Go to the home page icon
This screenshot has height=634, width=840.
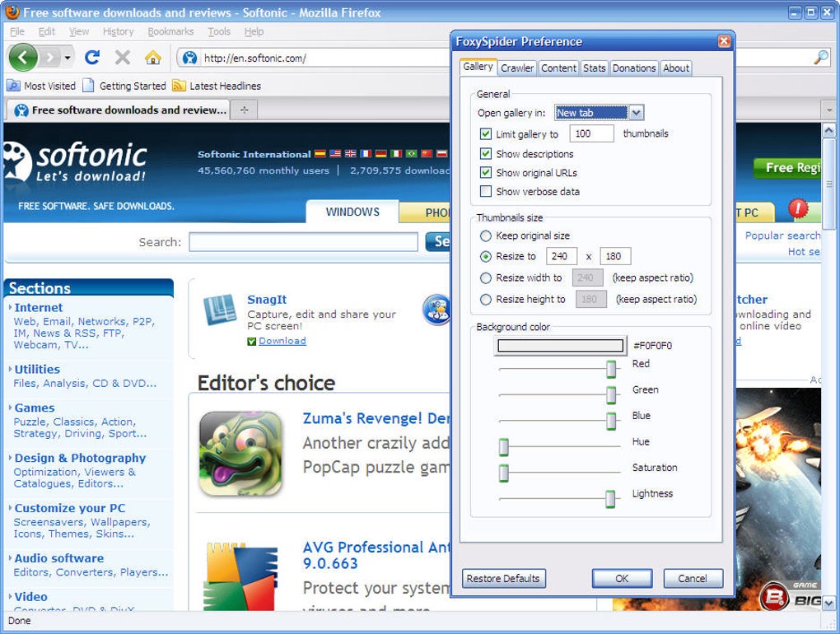tap(152, 58)
